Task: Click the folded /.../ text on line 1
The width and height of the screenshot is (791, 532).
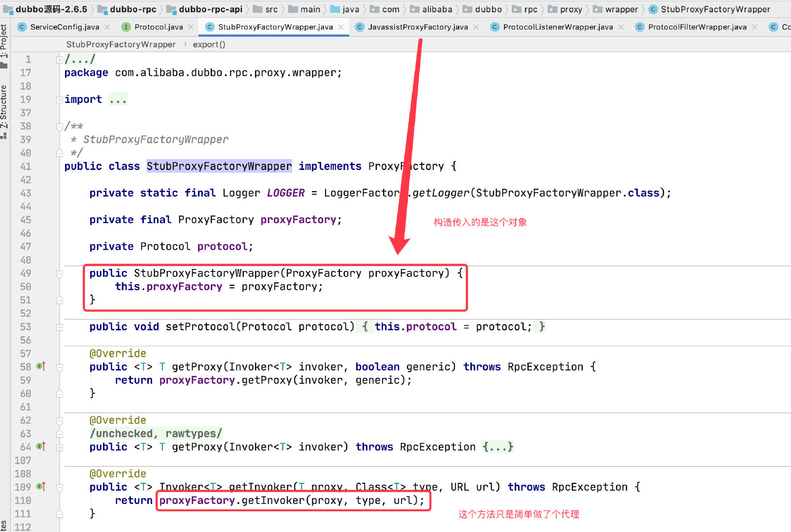Action: [80, 60]
